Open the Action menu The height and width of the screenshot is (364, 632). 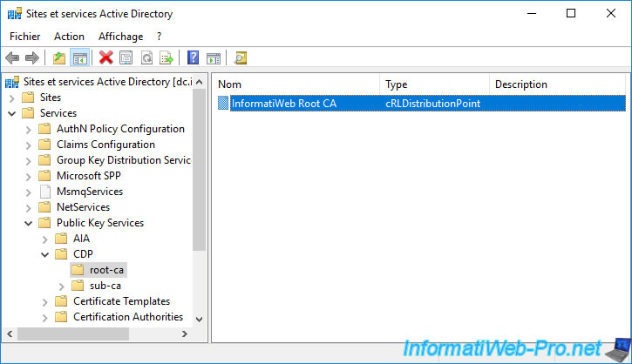click(69, 37)
